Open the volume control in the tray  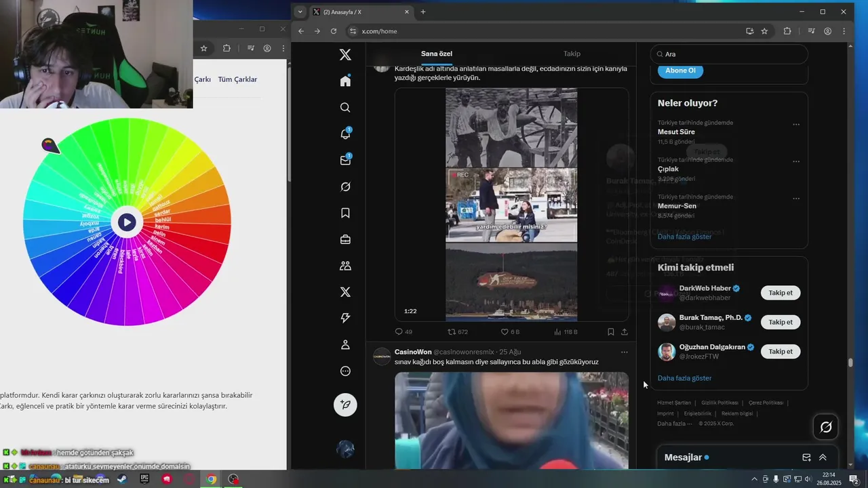pos(808,479)
